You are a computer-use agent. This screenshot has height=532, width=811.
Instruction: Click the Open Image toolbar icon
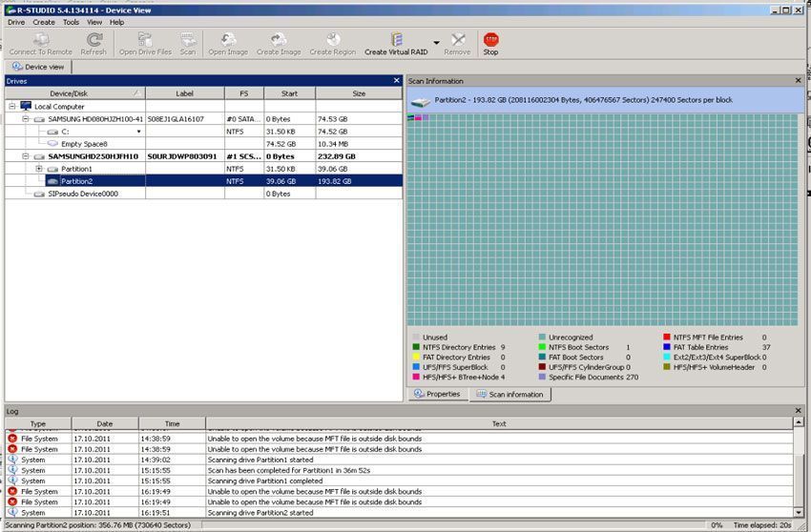pos(228,40)
